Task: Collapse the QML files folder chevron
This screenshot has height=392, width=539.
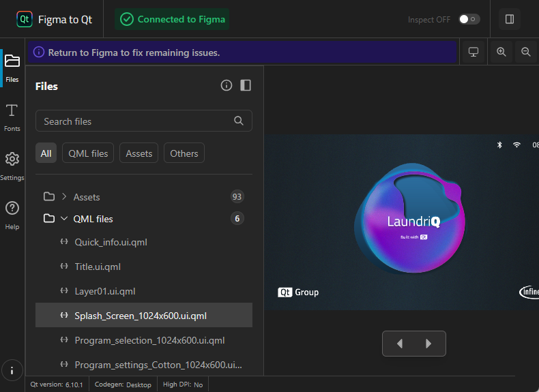Action: tap(64, 219)
